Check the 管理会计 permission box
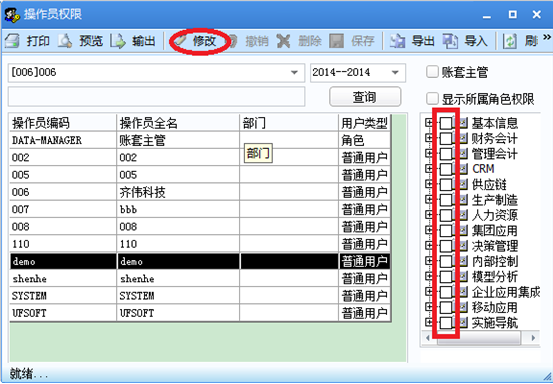The height and width of the screenshot is (384, 553). (x=446, y=153)
